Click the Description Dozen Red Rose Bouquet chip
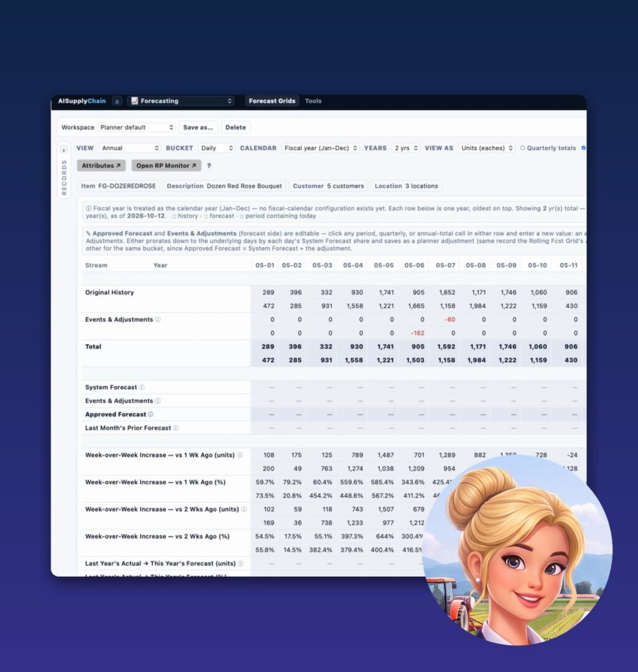 224,186
